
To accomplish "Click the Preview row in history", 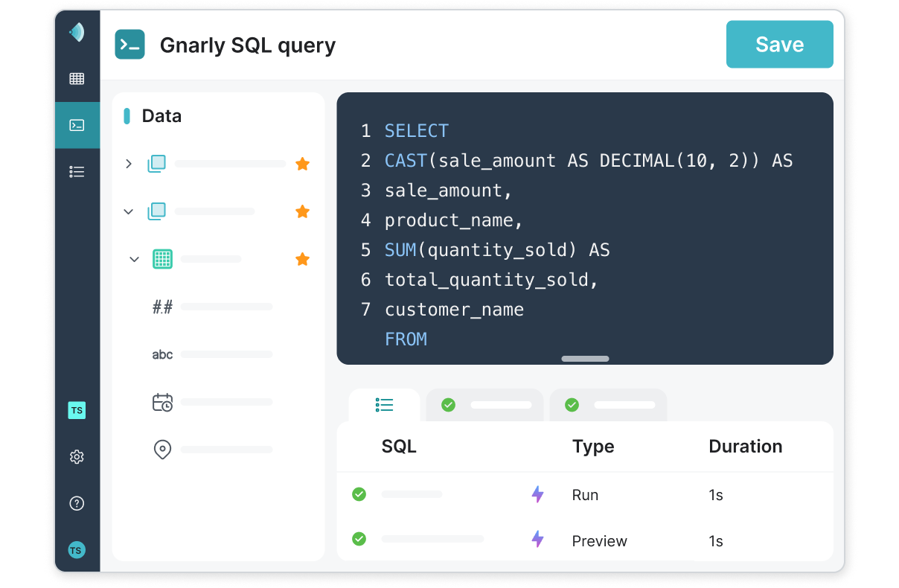I will coord(584,541).
